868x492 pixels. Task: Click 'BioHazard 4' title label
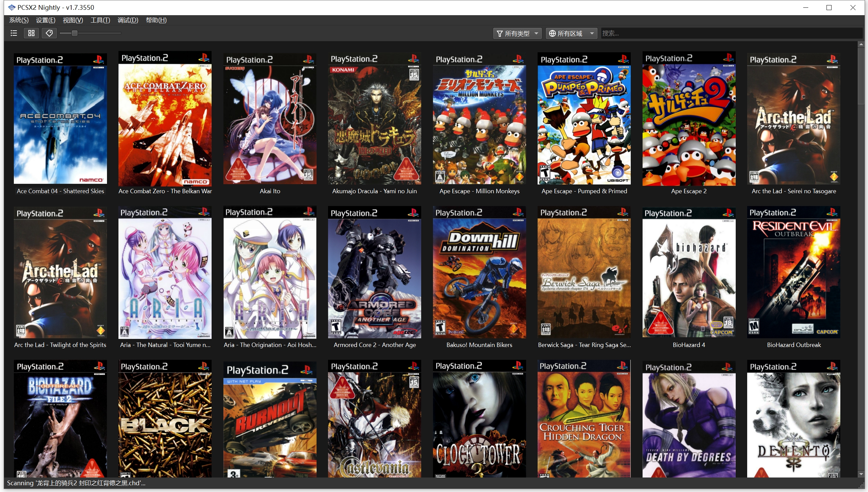689,345
